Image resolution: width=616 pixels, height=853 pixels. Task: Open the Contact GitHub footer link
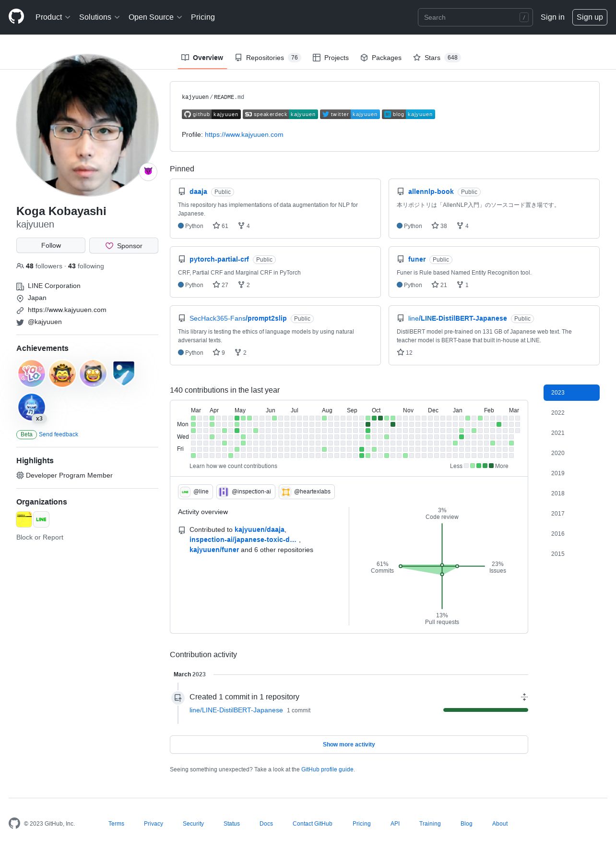pyautogui.click(x=312, y=824)
